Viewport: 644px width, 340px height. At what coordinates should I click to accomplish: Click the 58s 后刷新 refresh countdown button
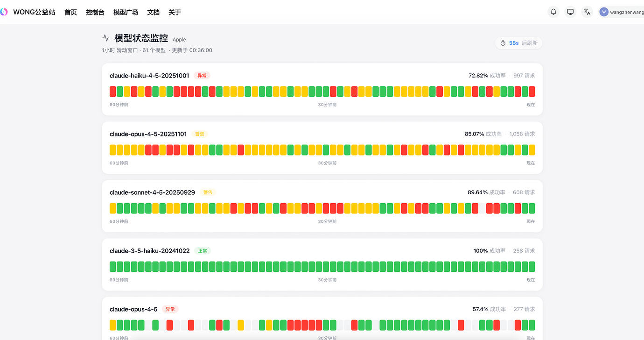519,43
